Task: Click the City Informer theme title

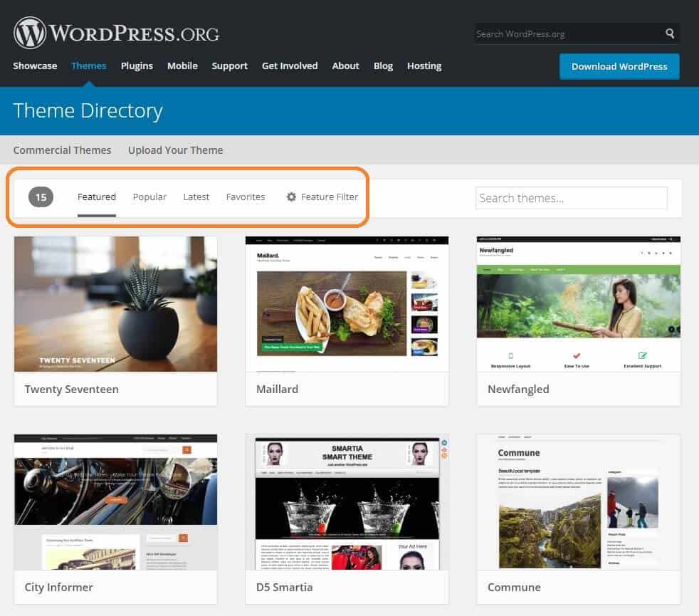Action: click(59, 587)
